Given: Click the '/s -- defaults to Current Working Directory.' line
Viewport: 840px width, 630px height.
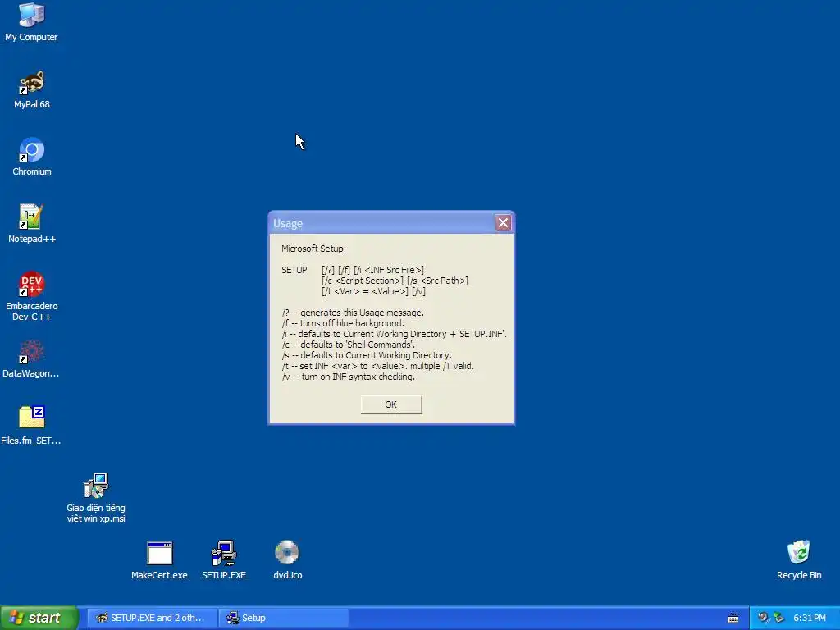Looking at the screenshot, I should point(367,355).
